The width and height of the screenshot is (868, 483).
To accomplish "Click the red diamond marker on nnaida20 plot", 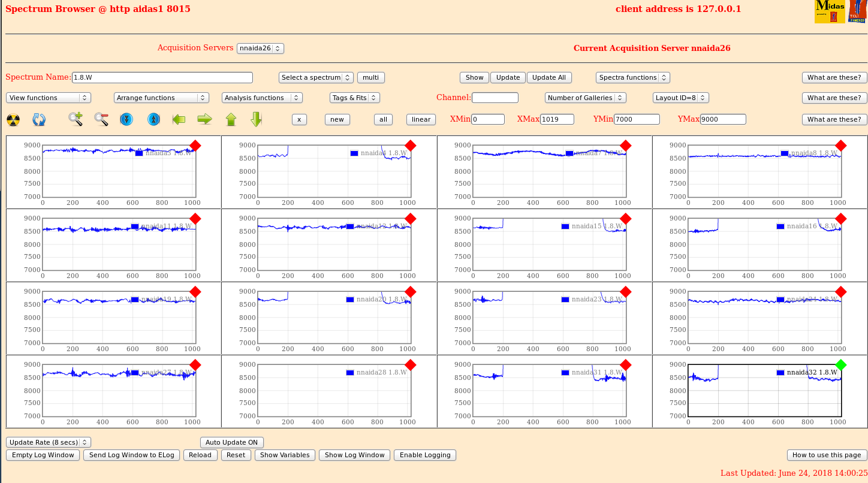I will pos(410,292).
